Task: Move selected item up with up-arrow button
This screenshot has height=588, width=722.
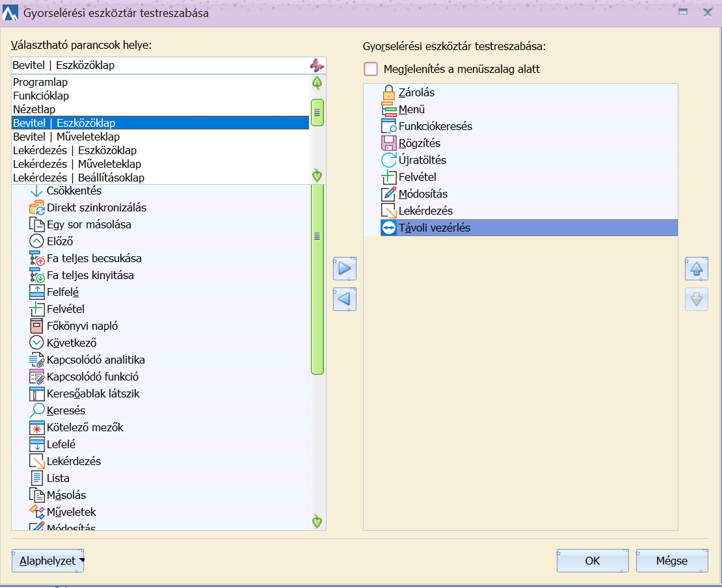Action: coord(697,269)
